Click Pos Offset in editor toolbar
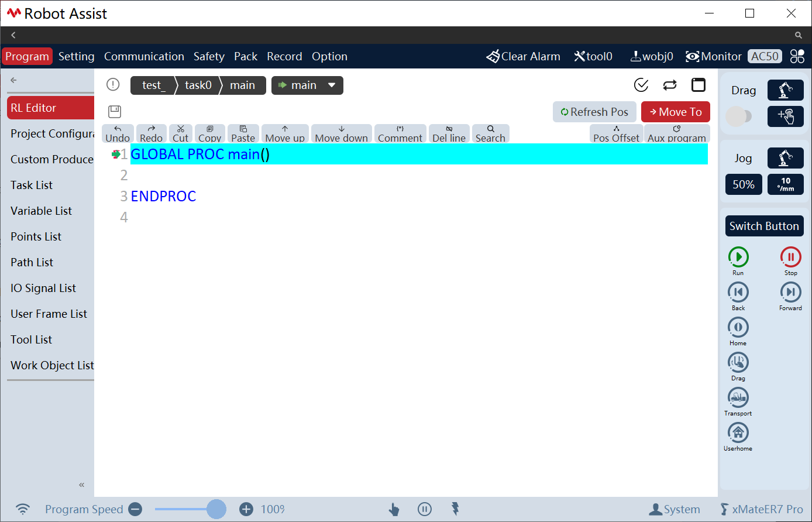The height and width of the screenshot is (522, 812). click(x=617, y=133)
